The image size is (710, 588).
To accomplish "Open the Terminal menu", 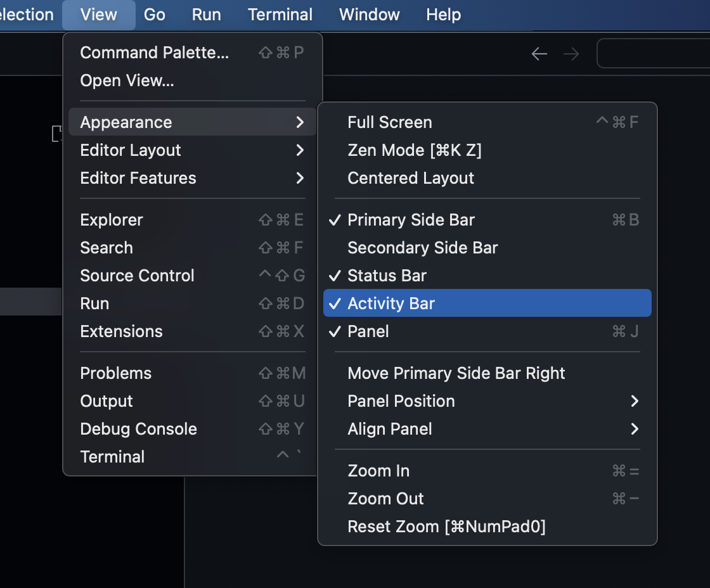I will tap(280, 14).
